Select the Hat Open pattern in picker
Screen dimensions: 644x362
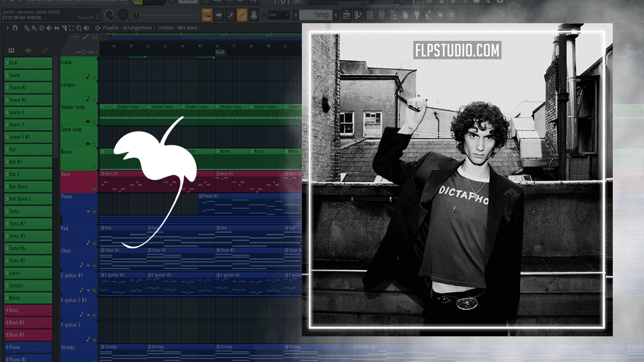coord(28,187)
